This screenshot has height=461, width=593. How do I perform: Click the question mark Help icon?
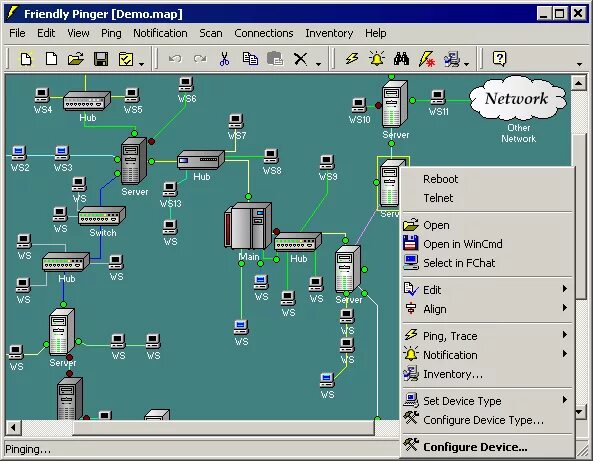pos(499,59)
